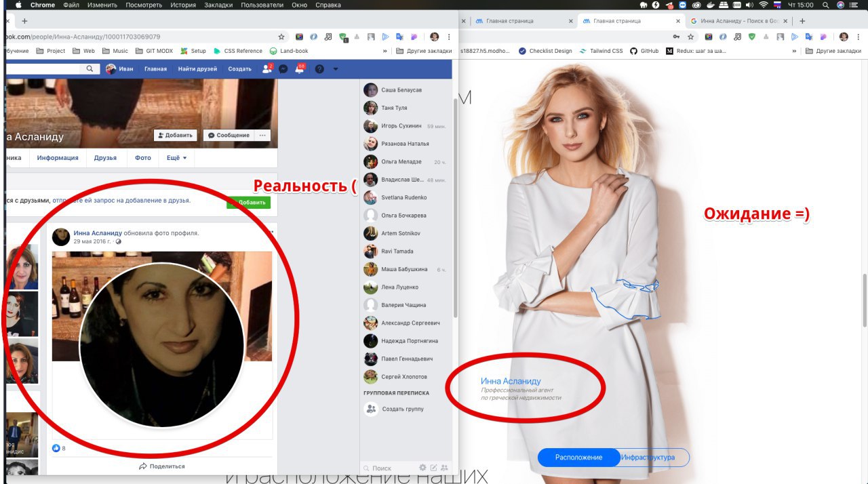Open the GIT MODX bookmark folder
The width and height of the screenshot is (868, 484).
[x=154, y=51]
